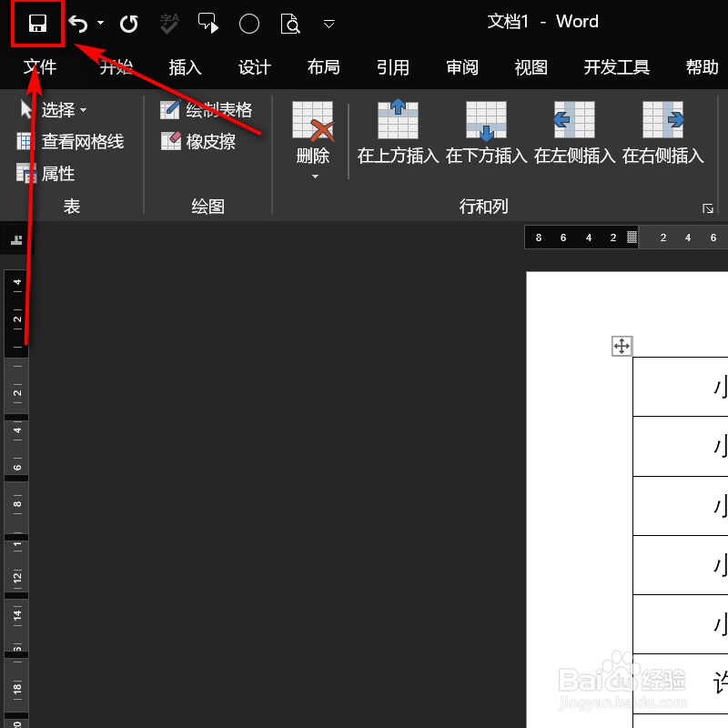Open 行和列 dialog launcher

point(708,208)
